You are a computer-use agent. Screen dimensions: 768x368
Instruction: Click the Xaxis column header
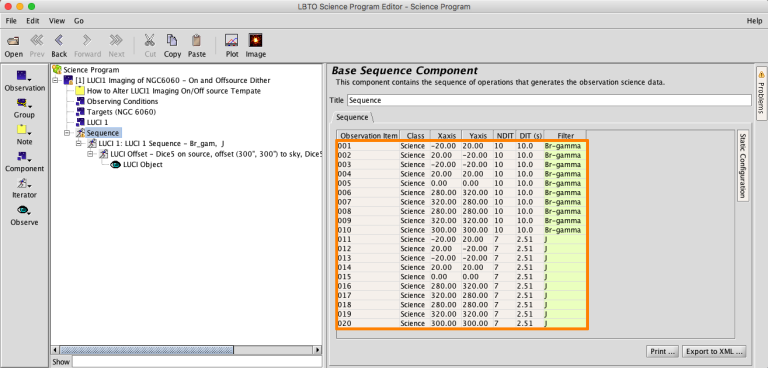446,135
